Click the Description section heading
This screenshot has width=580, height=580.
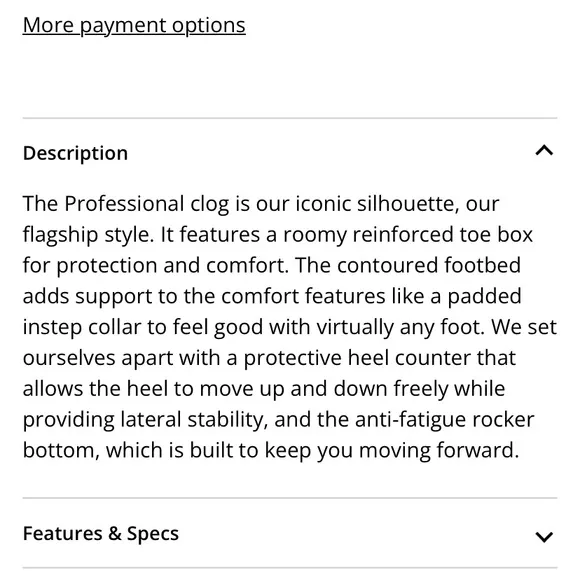click(75, 153)
